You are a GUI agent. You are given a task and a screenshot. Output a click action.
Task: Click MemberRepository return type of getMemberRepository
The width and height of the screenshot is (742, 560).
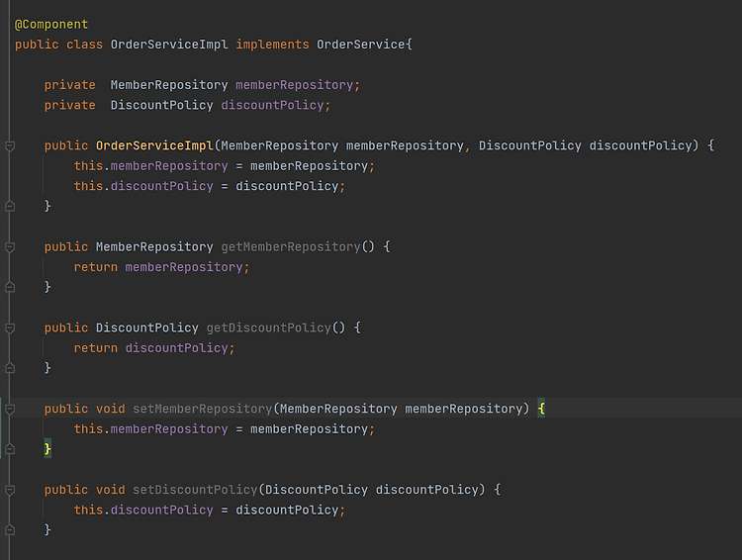tap(154, 247)
